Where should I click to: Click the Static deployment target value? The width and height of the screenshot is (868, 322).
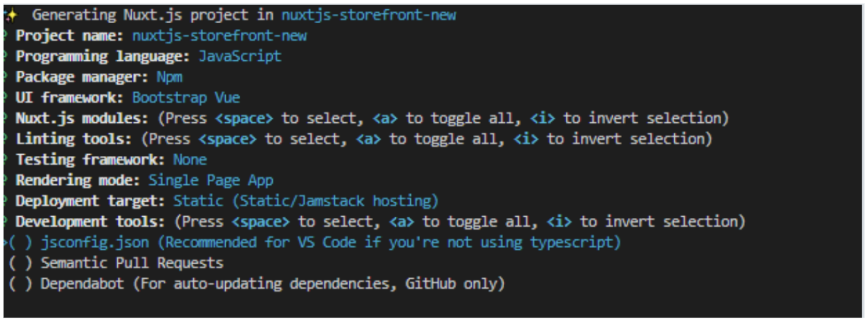tap(306, 201)
